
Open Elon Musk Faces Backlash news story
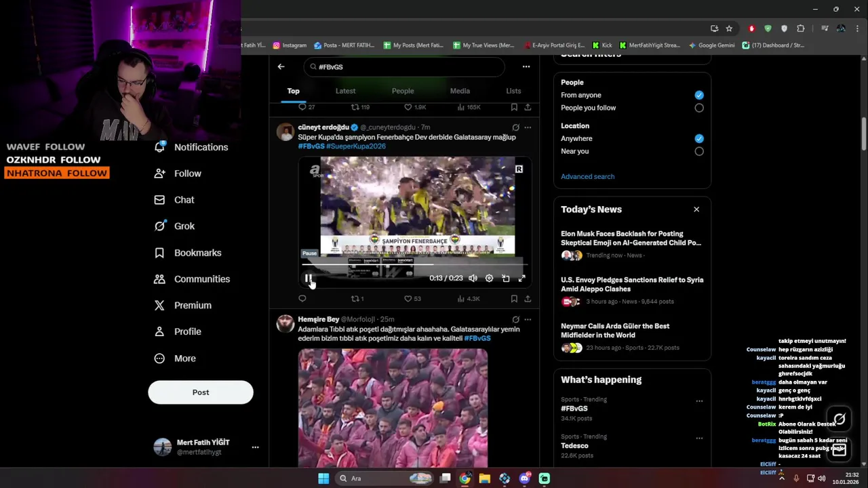[632, 245]
